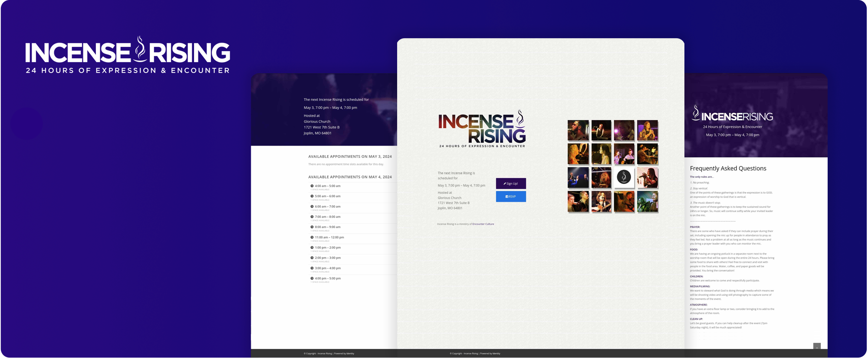This screenshot has width=868, height=358.
Task: Click the incense flame logo tile in photo grid
Action: (624, 177)
